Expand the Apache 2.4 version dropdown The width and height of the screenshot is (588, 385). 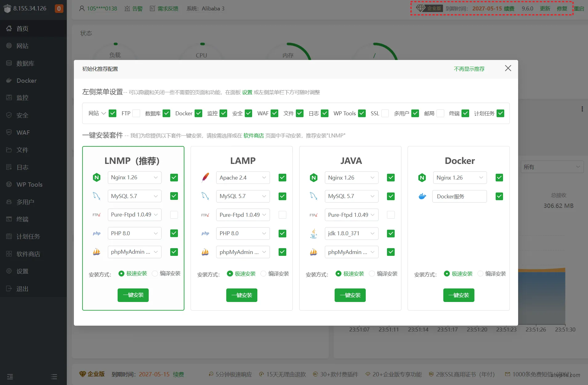pyautogui.click(x=243, y=178)
